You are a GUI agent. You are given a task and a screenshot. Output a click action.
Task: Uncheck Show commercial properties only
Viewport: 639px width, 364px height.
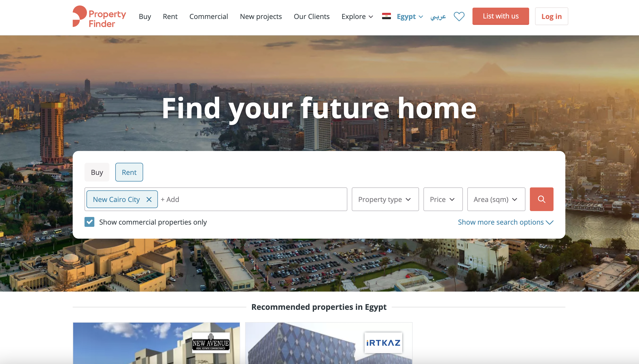[x=89, y=222]
